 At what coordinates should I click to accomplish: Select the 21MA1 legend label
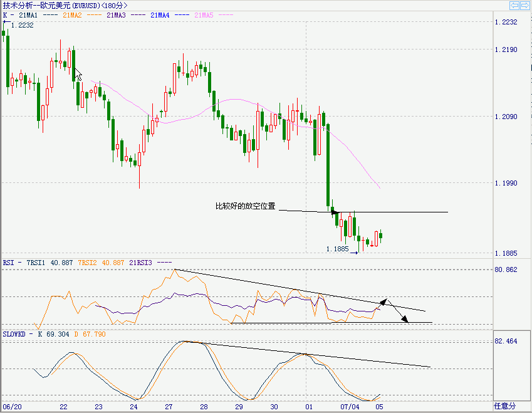click(x=28, y=15)
